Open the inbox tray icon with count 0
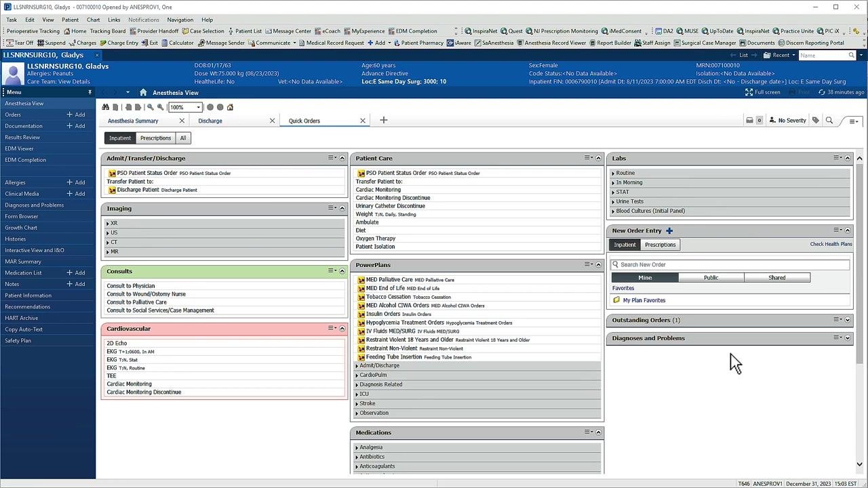Screen dimensions: 868x488 point(749,121)
